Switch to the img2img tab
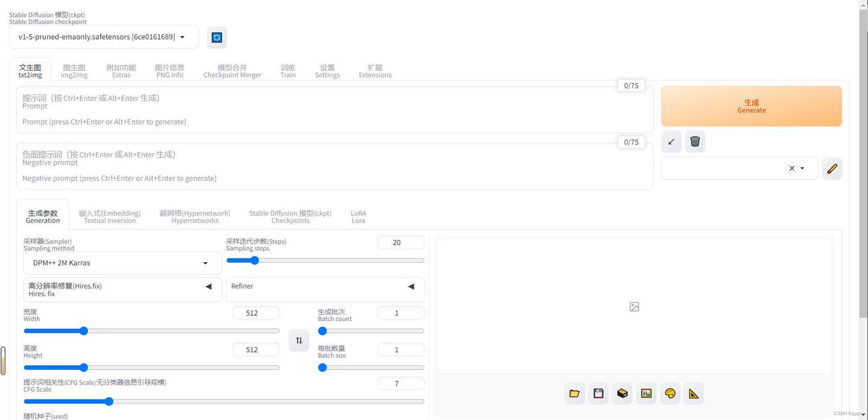868x420 pixels. 74,71
